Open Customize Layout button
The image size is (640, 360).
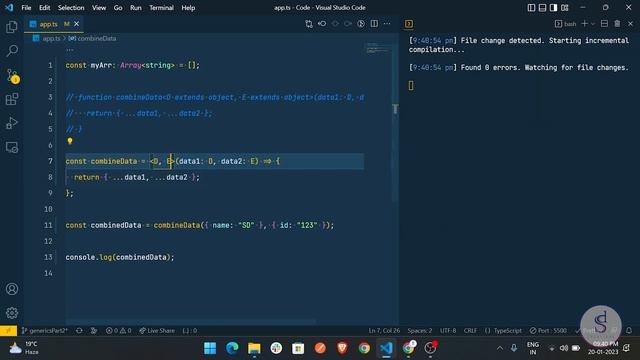click(x=565, y=8)
